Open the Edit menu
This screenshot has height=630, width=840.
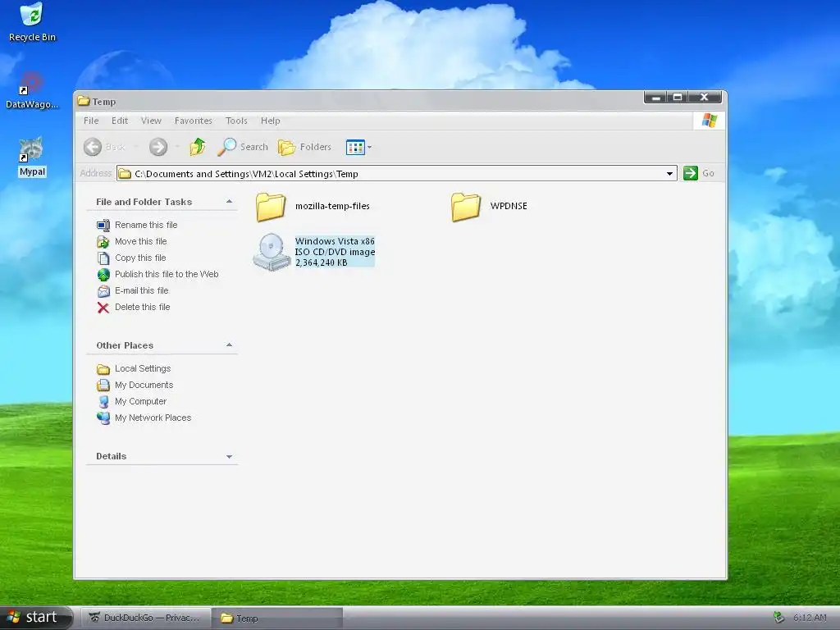(120, 121)
